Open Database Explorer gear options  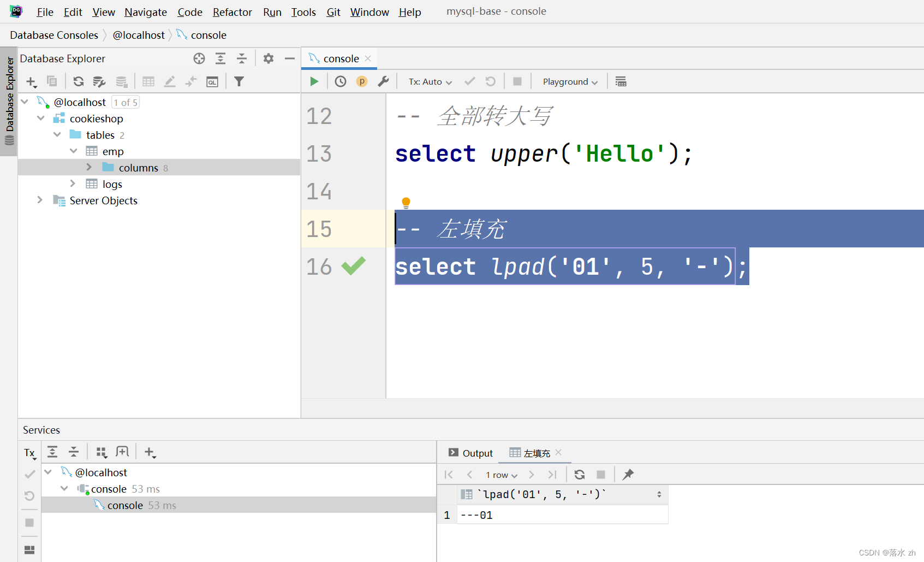click(x=269, y=58)
